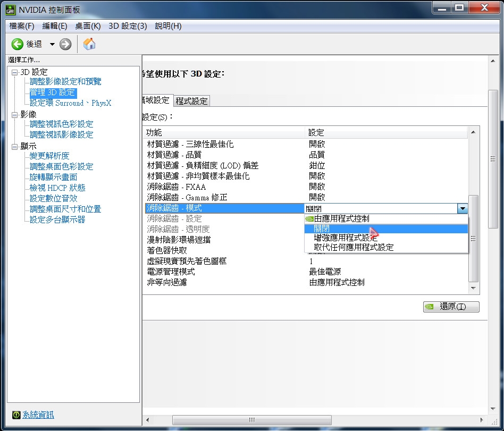
Task: Click the 功能 column header
Action: [224, 132]
